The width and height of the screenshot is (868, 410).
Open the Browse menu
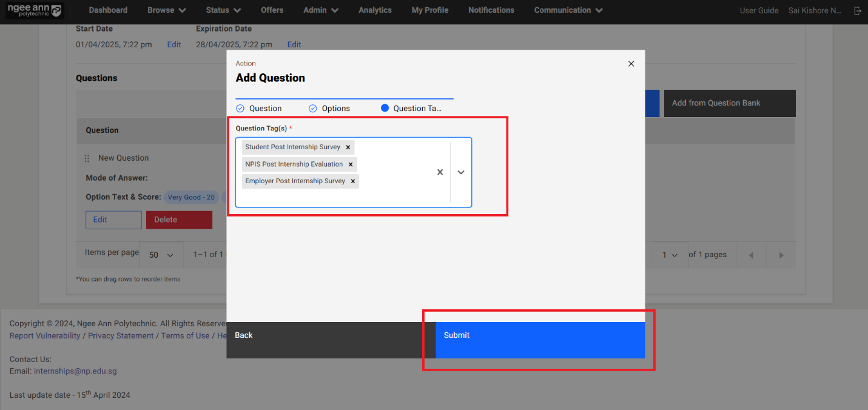pos(166,10)
